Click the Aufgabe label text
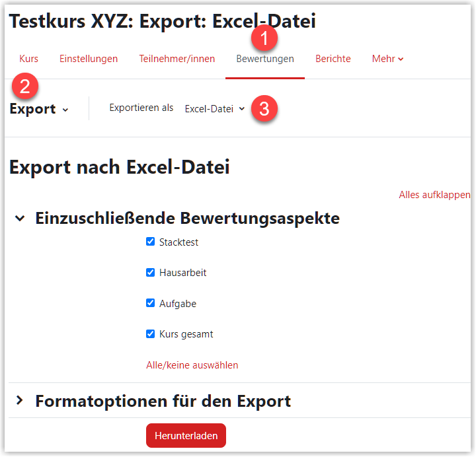The height and width of the screenshot is (457, 476). click(x=178, y=304)
